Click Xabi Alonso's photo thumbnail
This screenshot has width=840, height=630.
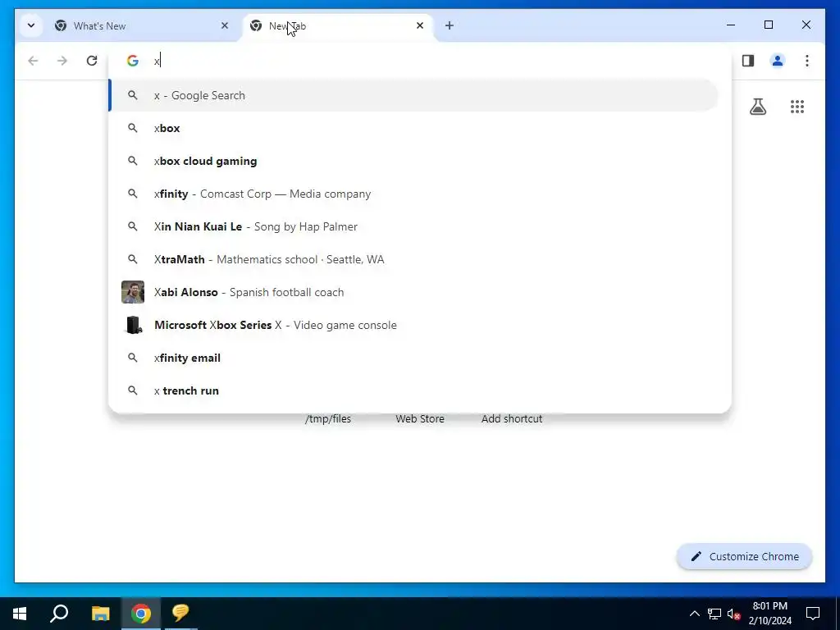click(x=133, y=292)
